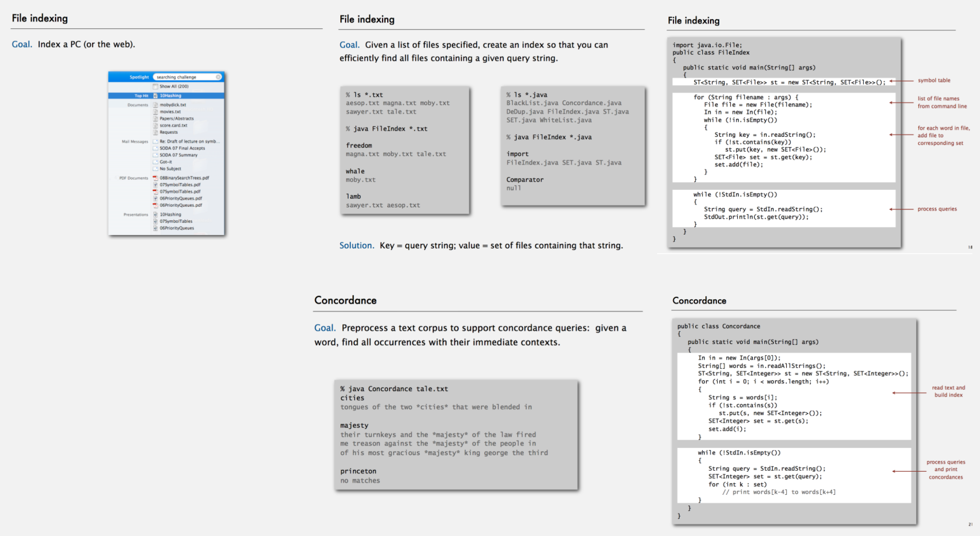Click 'Goal.' on the 'Index a PC' slide
The height and width of the screenshot is (536, 980).
22,44
